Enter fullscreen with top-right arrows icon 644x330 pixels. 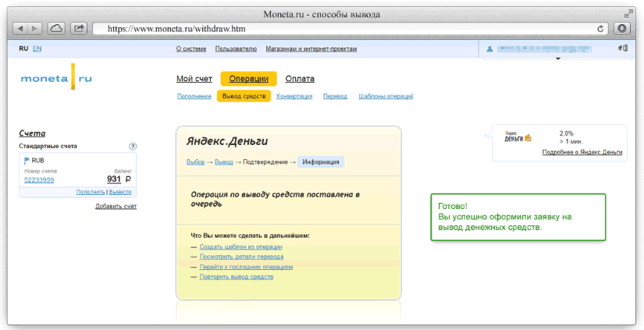[x=627, y=14]
